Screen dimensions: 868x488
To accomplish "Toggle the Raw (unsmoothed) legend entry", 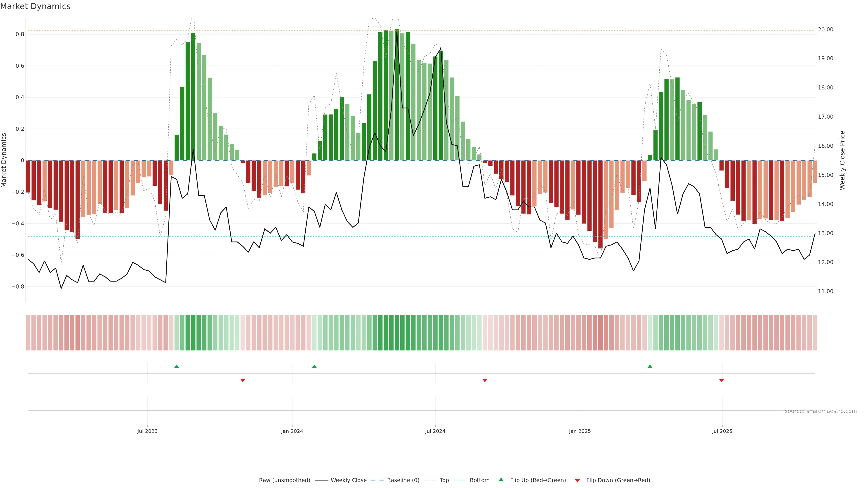I will pos(284,480).
